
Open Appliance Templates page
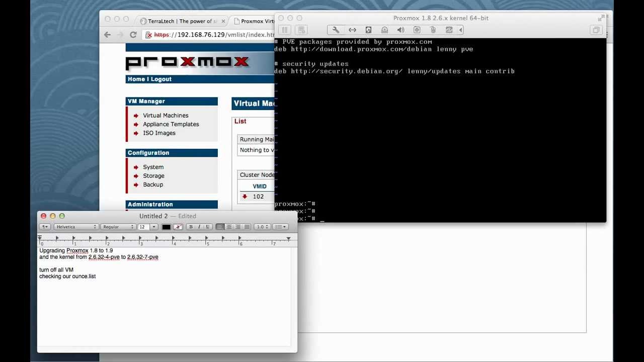(171, 124)
